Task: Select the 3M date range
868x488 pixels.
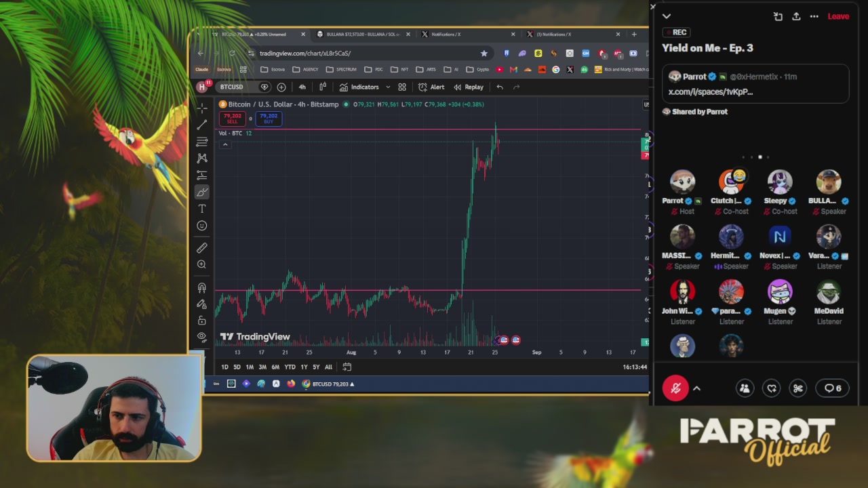Action: click(x=262, y=367)
